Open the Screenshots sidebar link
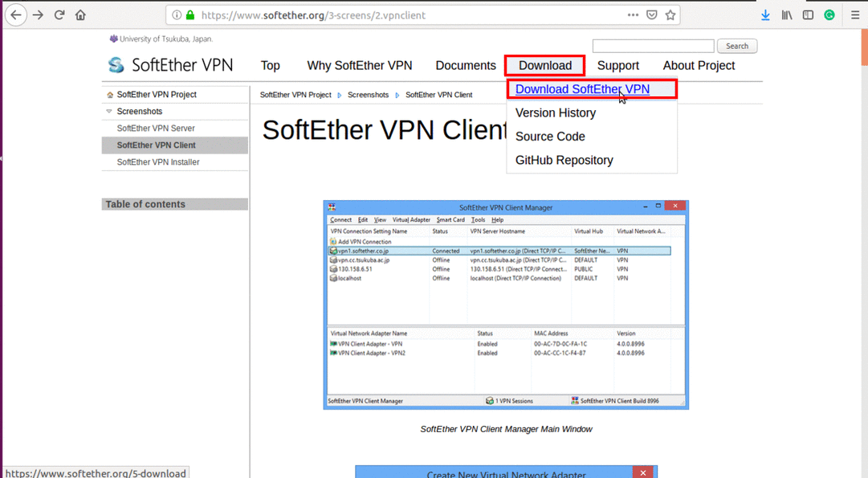The height and width of the screenshot is (478, 868). tap(140, 112)
